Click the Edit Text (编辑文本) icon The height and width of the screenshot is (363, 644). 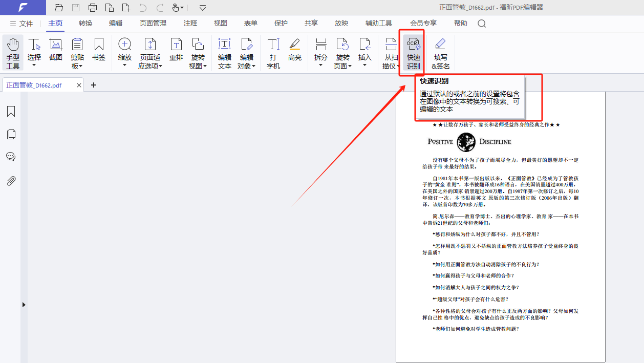(x=225, y=53)
